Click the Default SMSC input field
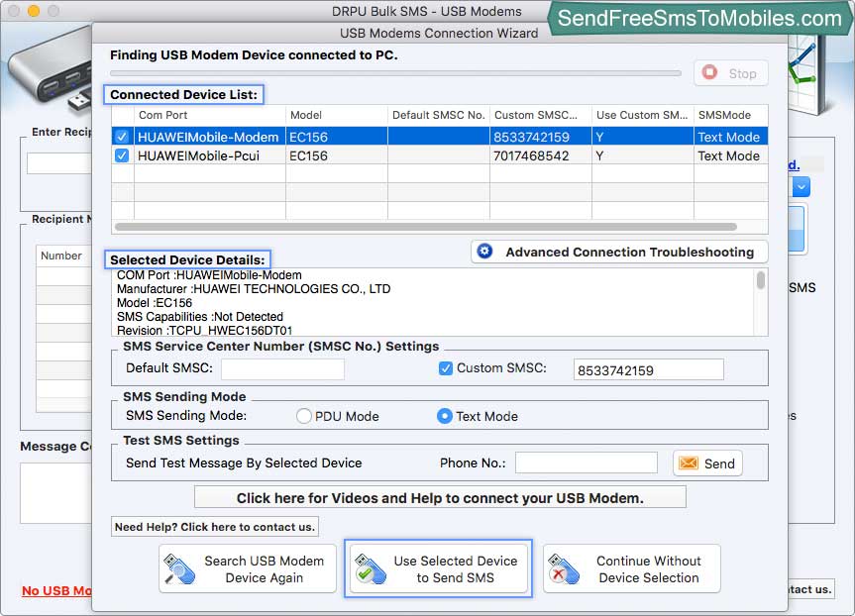This screenshot has width=855, height=616. point(282,369)
